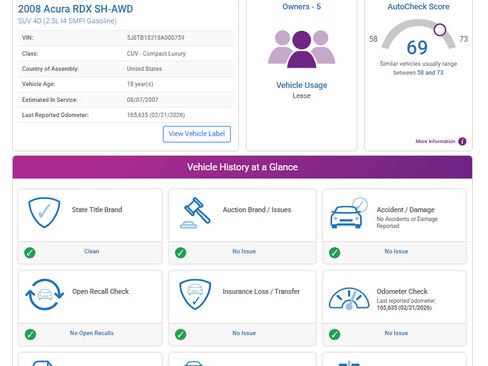Click the AutoCheck Score gauge marker
The image size is (488, 366).
[x=440, y=30]
